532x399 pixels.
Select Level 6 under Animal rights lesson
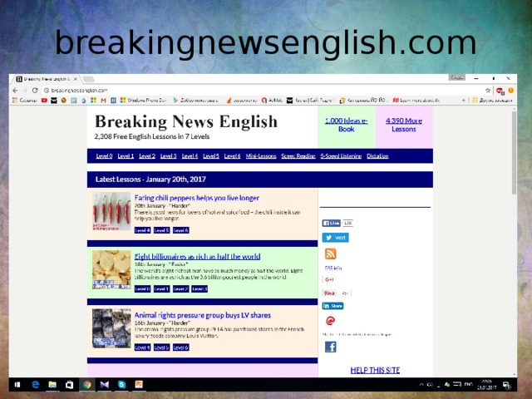(181, 347)
